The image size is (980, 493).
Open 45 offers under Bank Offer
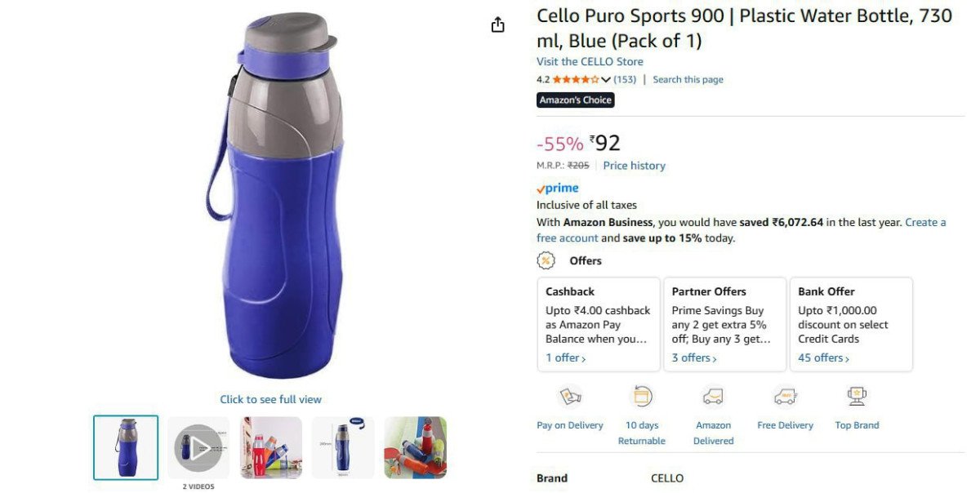click(820, 358)
